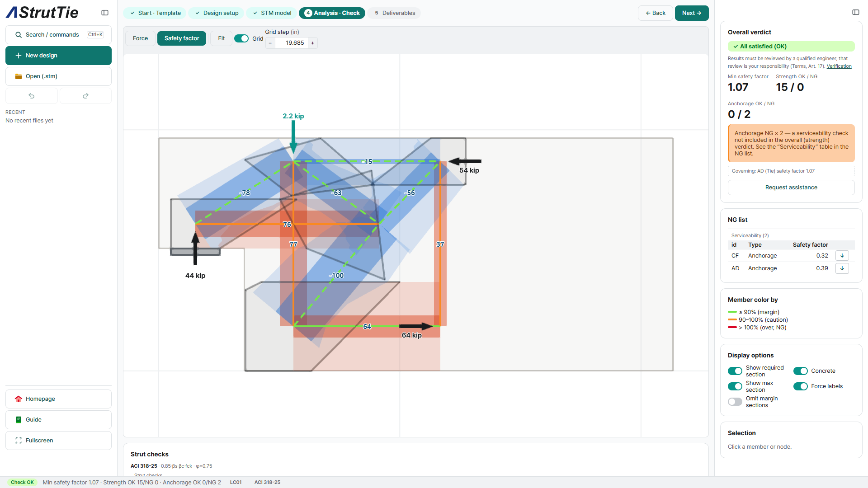
Task: Select the 64 kip load label
Action: (412, 335)
